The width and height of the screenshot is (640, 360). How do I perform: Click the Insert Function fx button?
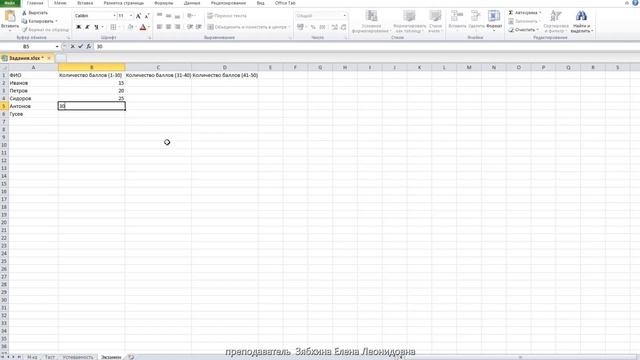[89, 47]
